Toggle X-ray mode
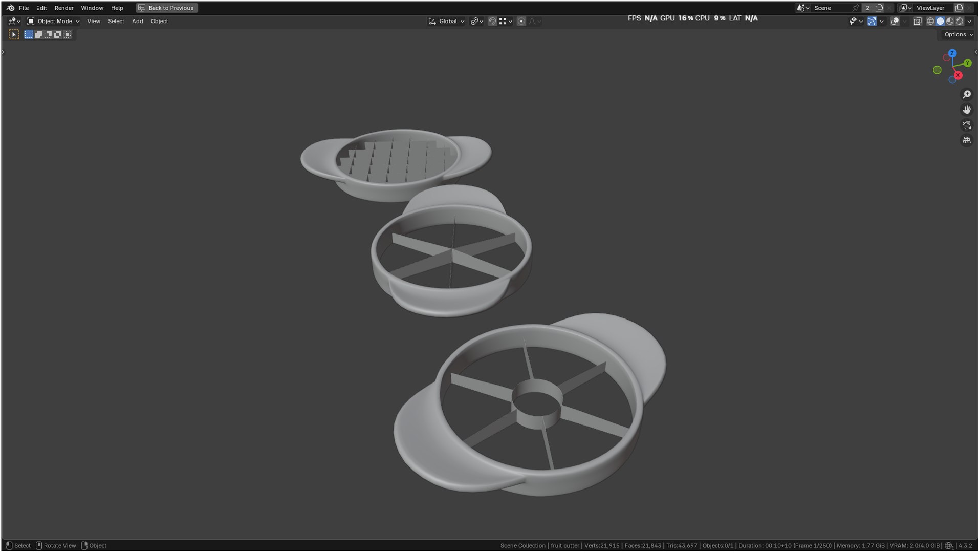 pyautogui.click(x=918, y=21)
